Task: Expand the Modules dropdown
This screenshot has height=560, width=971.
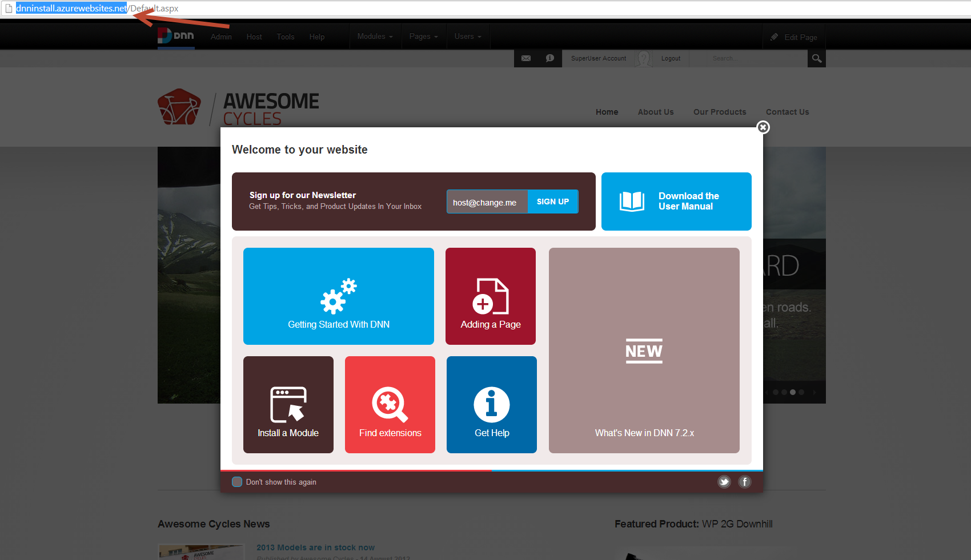Action: click(375, 37)
